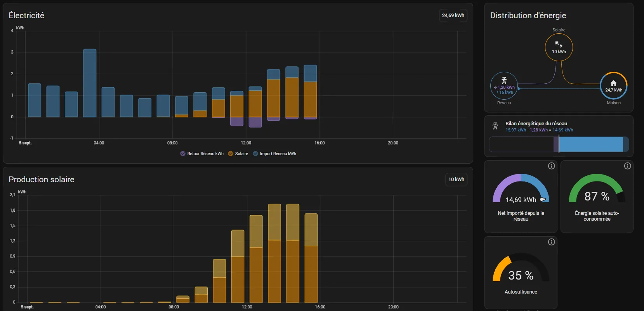The width and height of the screenshot is (644, 311).
Task: Click the Solaire node icon in energy distribution
Action: pos(559,44)
